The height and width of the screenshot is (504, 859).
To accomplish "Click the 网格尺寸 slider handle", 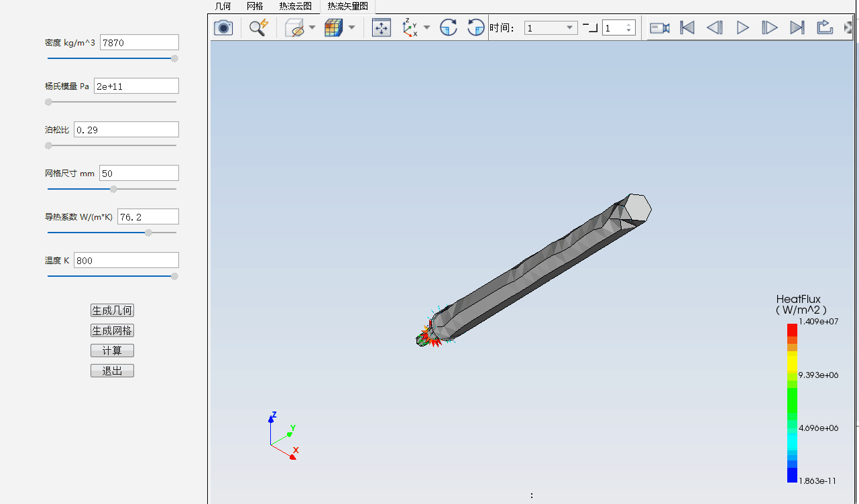I will pyautogui.click(x=113, y=189).
